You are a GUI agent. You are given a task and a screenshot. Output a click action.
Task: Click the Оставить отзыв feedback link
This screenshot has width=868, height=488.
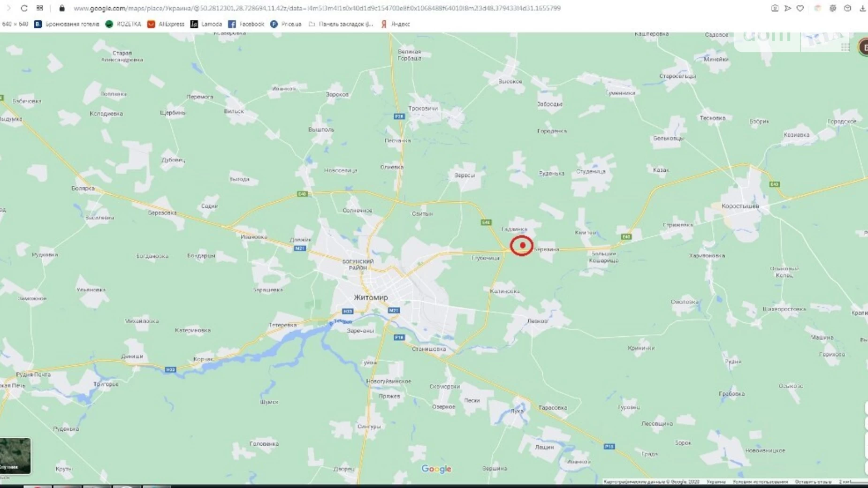[x=813, y=482]
